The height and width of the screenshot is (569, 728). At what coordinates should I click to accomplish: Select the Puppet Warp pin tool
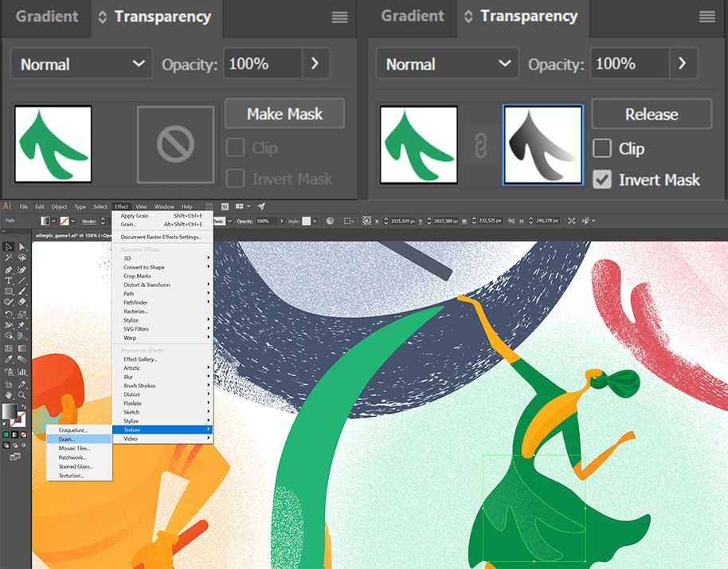pos(22,325)
